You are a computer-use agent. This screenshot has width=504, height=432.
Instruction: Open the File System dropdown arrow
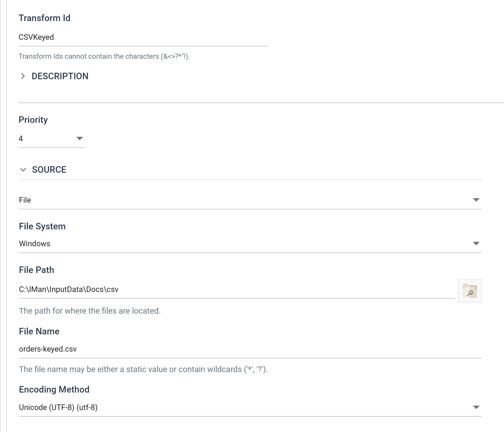[x=476, y=244]
